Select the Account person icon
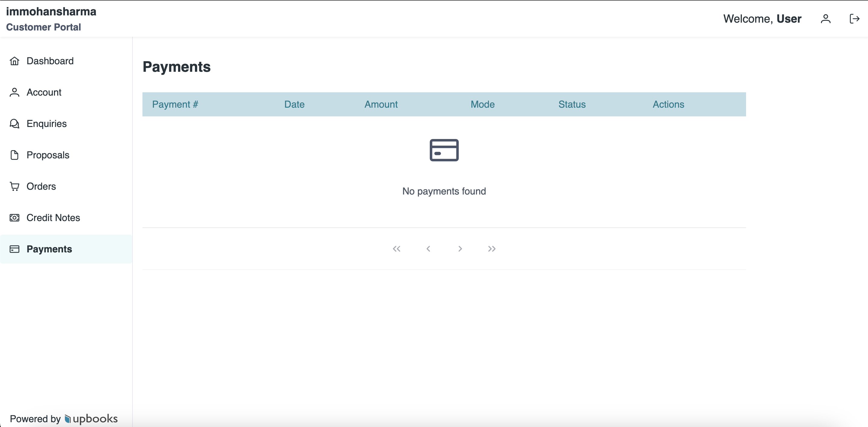 point(14,92)
